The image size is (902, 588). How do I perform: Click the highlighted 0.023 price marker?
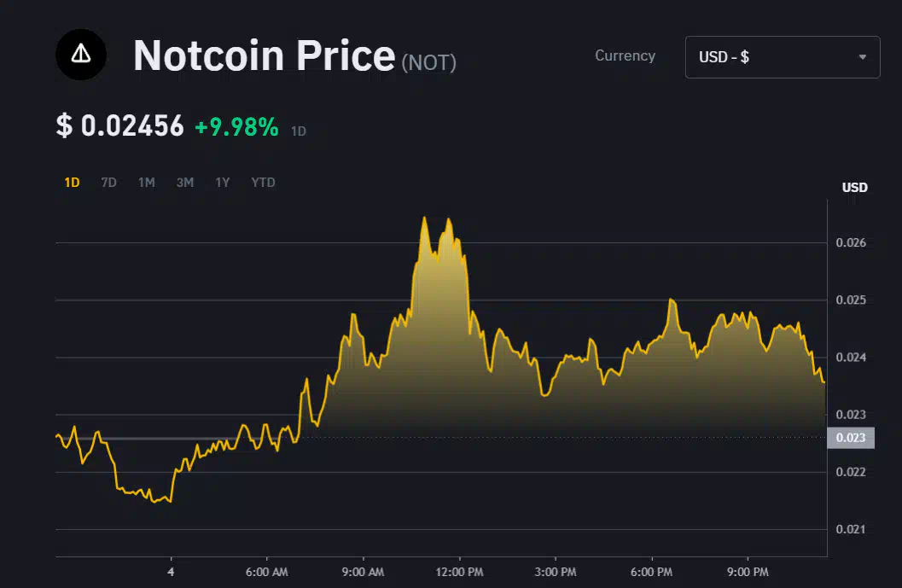pos(850,438)
